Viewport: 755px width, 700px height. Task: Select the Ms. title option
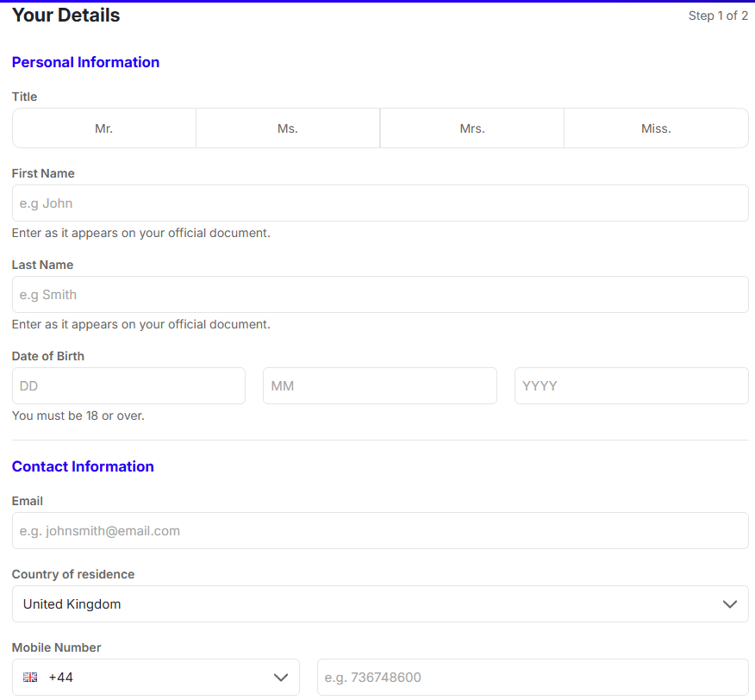pyautogui.click(x=288, y=128)
